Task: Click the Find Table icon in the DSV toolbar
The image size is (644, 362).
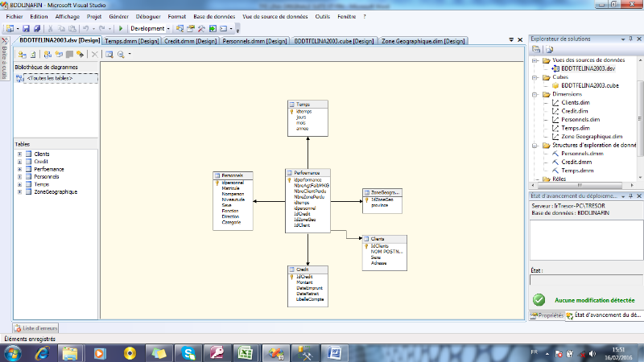Action: point(109,54)
